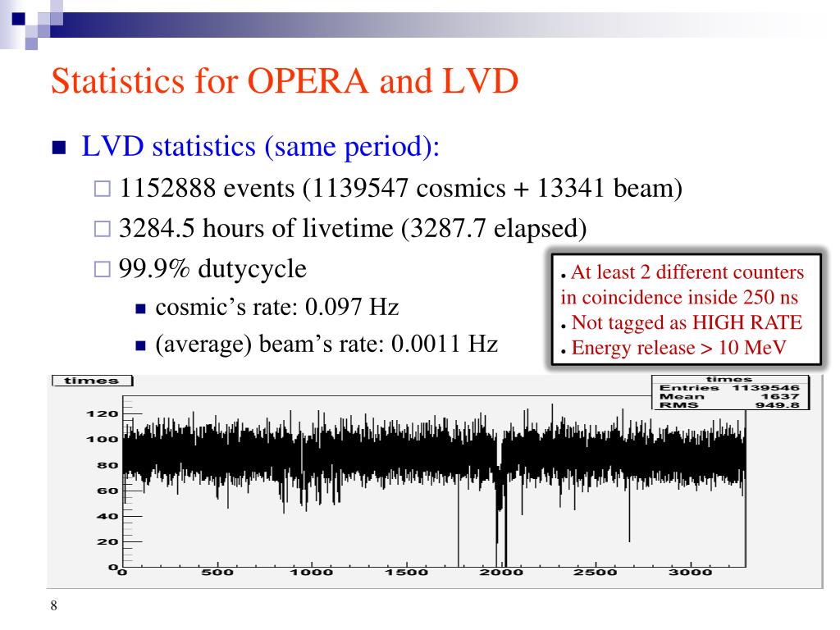The image size is (840, 630).
Task: Click the x-axis label '2500'
Action: [x=596, y=572]
